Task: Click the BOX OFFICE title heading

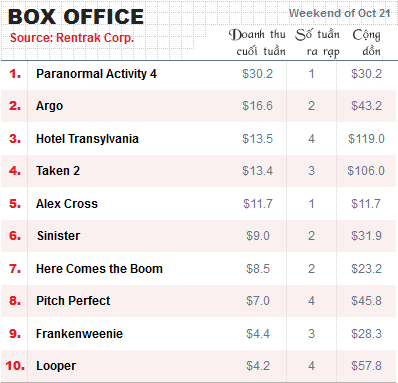Action: (76, 17)
